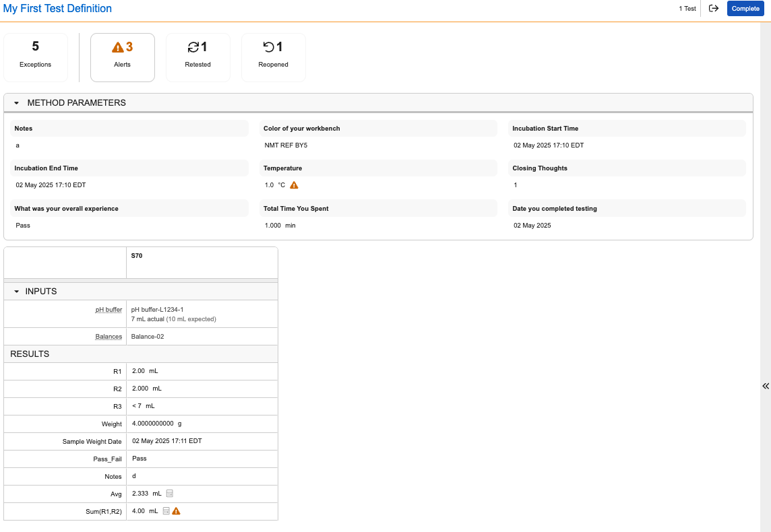Click the Pass_Fail result Pass
Image resolution: width=771 pixels, height=532 pixels.
(x=139, y=459)
